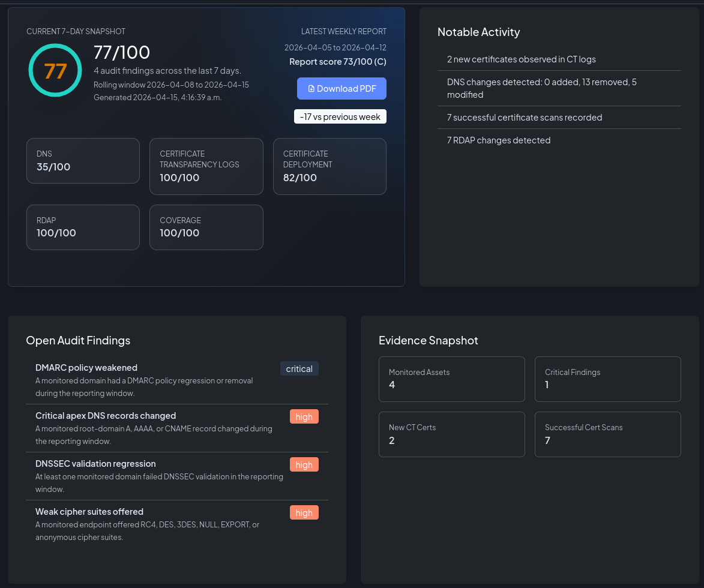Open the DNS 35/100 score card

tap(83, 161)
